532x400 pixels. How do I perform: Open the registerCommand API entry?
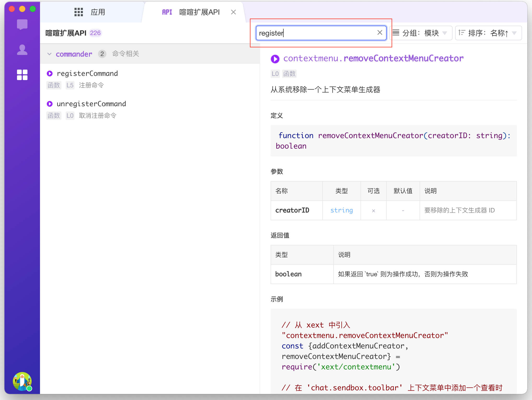pyautogui.click(x=87, y=74)
